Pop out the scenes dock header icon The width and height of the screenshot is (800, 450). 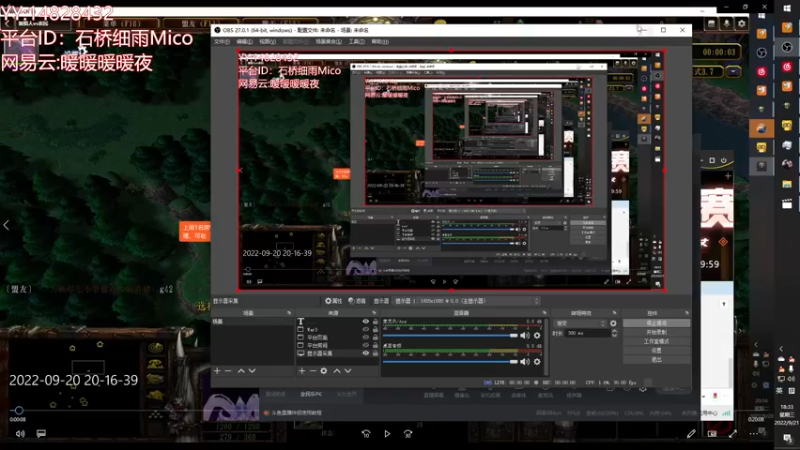coord(289,313)
